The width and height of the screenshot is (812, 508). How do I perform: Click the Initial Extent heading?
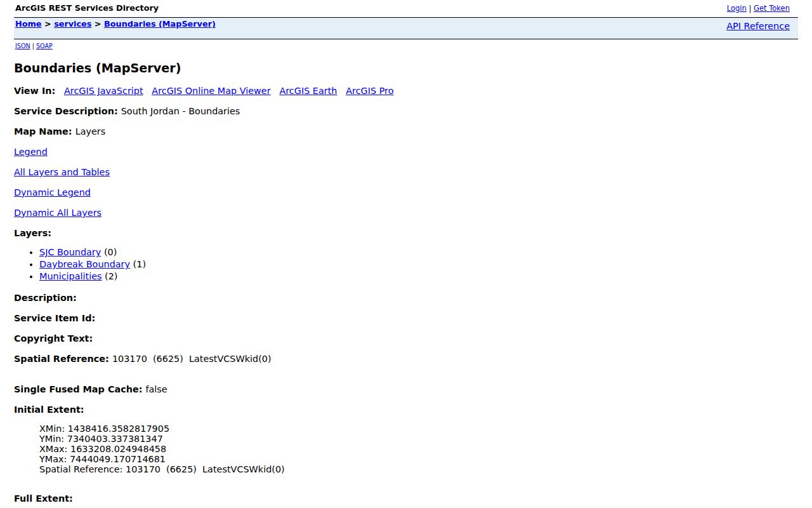point(49,410)
